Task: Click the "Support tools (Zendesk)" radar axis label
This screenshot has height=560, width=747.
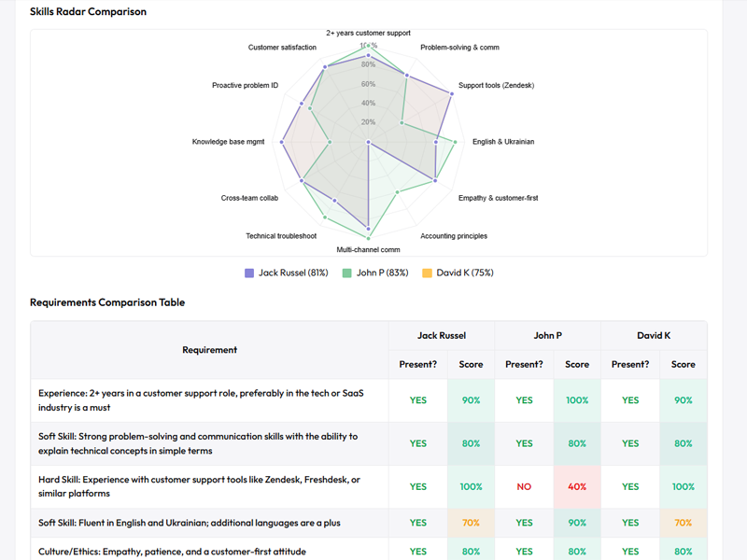Action: (496, 85)
